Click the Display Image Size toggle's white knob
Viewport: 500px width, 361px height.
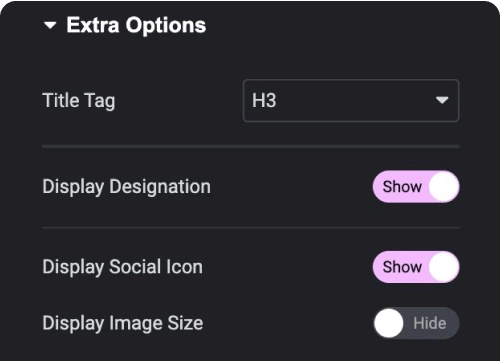(389, 323)
